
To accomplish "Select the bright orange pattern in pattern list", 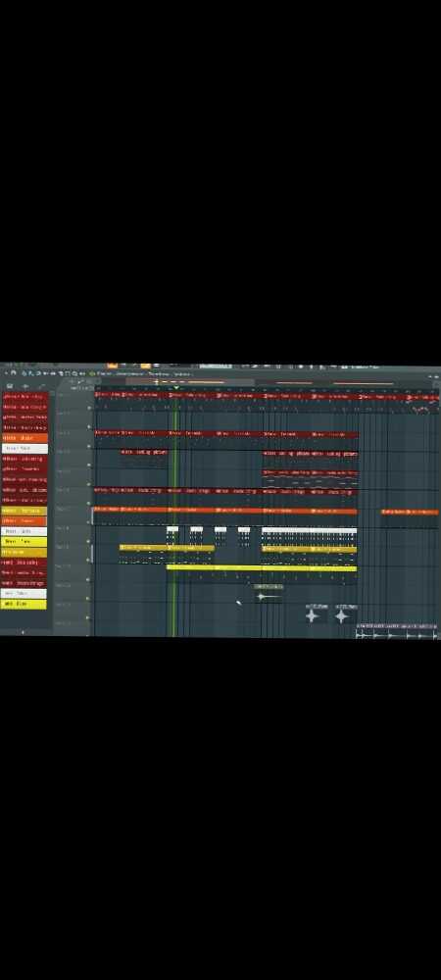I will [24, 438].
